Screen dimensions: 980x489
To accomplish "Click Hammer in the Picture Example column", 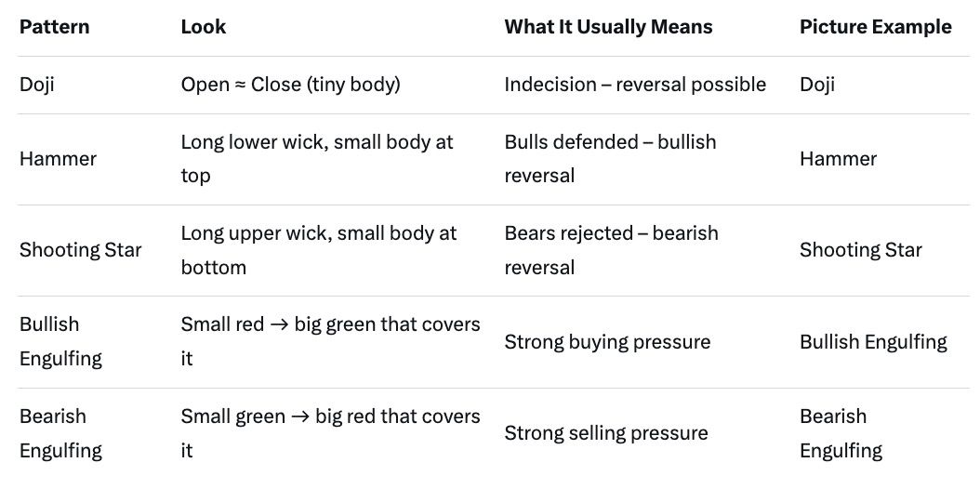I will click(x=838, y=159).
